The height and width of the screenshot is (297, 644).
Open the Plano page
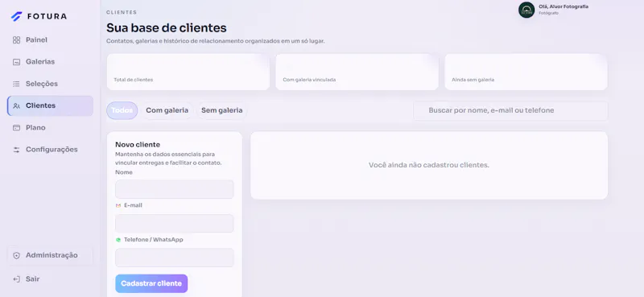coord(50,128)
